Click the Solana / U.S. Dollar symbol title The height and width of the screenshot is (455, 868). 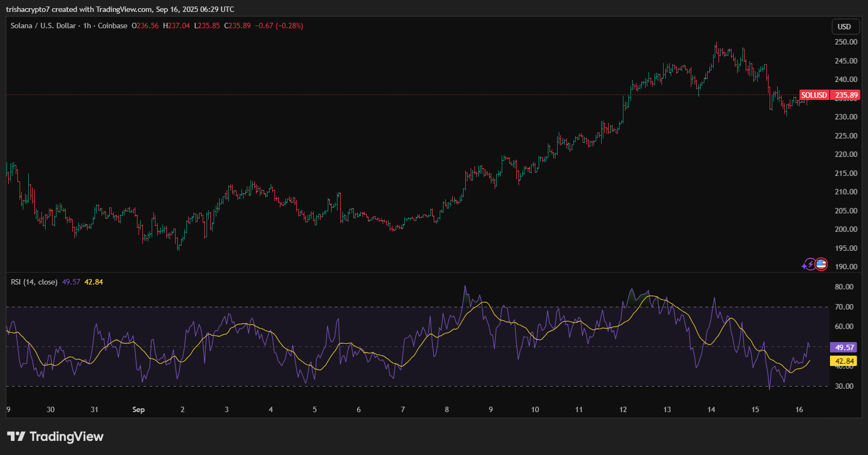pyautogui.click(x=43, y=26)
